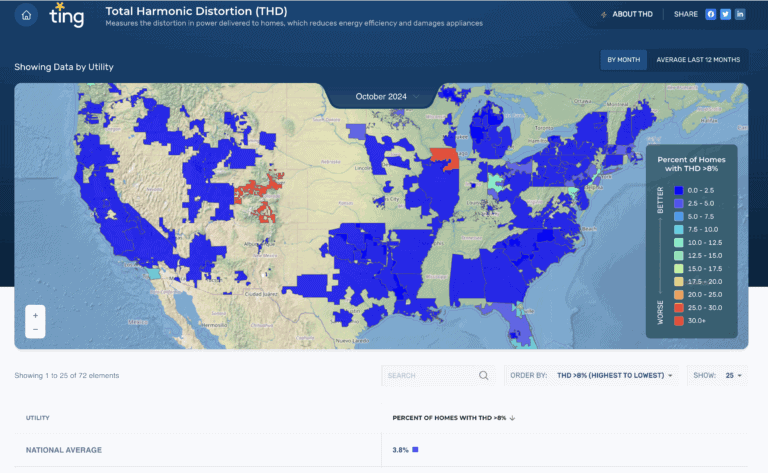The width and height of the screenshot is (768, 473).
Task: Open the Show 25 rows dropdown
Action: [x=718, y=376]
